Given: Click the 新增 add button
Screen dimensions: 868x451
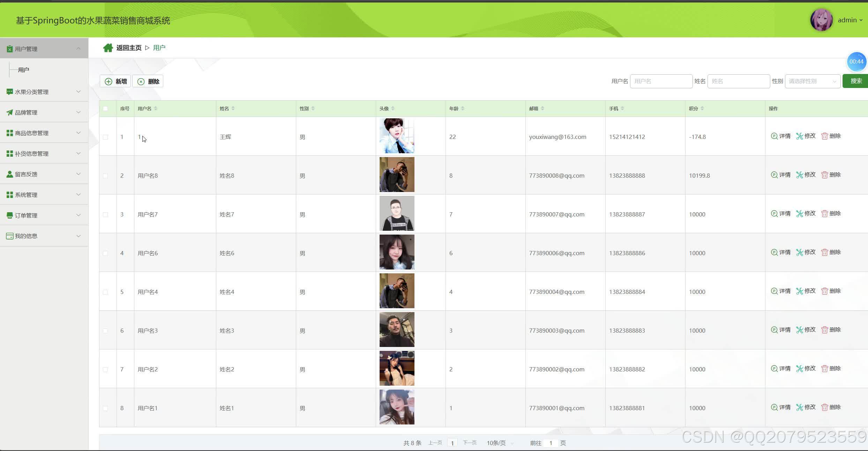Looking at the screenshot, I should click(115, 81).
